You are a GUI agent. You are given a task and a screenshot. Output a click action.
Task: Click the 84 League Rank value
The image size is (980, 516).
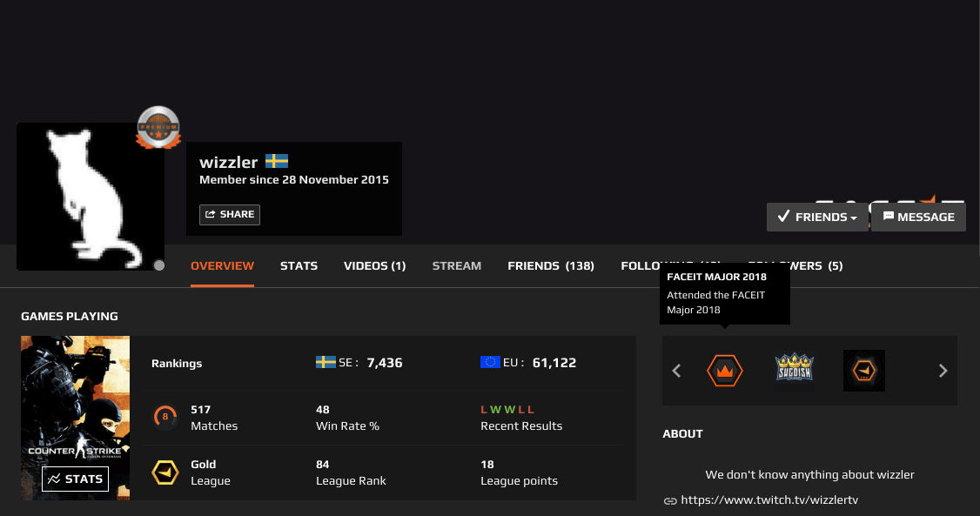[x=323, y=464]
